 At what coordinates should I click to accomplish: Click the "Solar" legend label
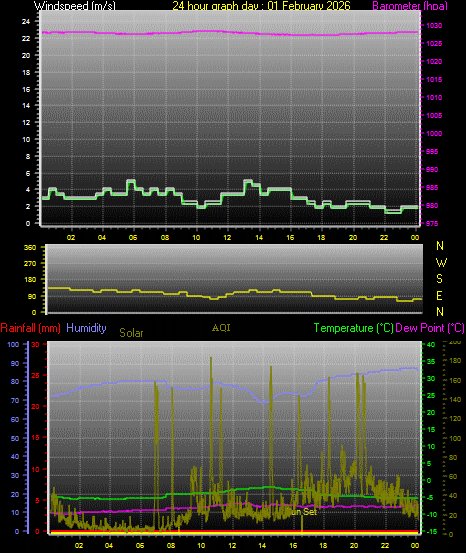131,333
